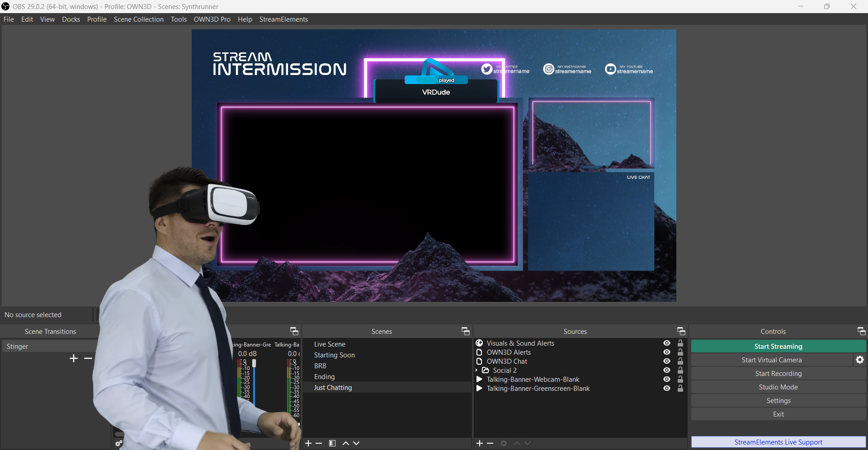
Task: Open Settings from Controls panel
Action: coord(778,401)
